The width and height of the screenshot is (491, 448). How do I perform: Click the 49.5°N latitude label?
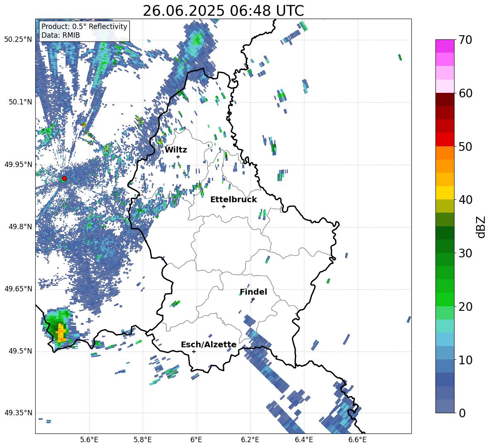point(20,351)
